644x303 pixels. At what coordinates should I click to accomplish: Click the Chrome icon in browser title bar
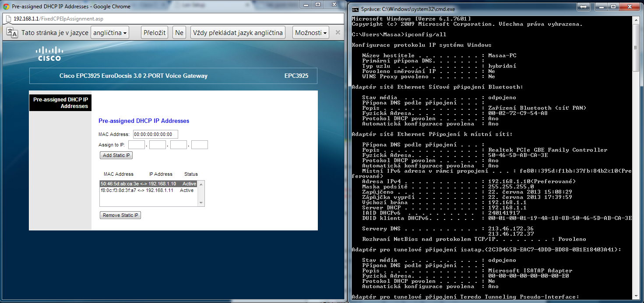point(7,7)
